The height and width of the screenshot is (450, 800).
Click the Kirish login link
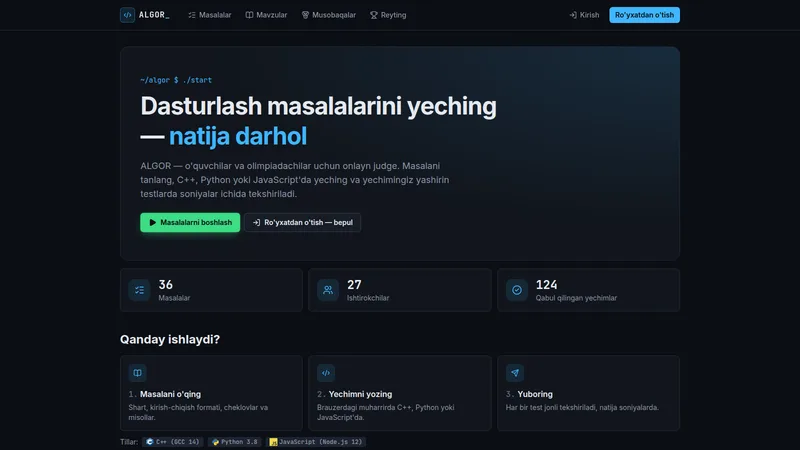584,15
